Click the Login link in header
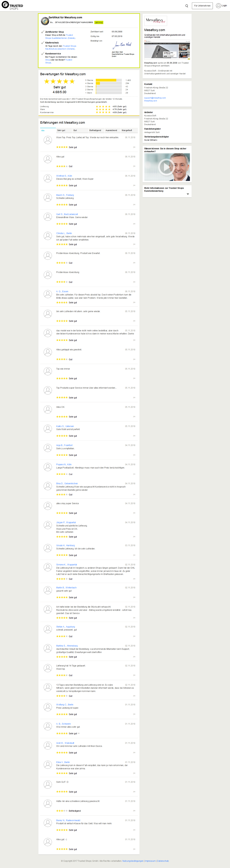This screenshot has width=230, height=868. 224,6
